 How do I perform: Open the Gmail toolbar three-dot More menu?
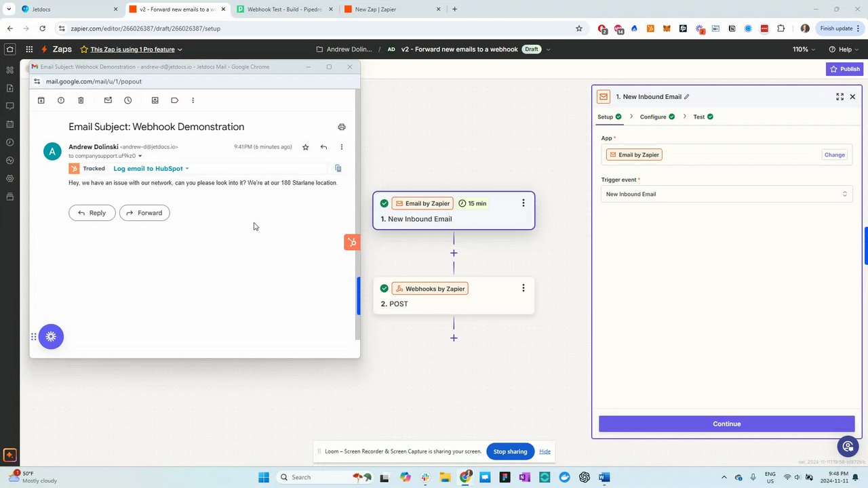coord(193,100)
